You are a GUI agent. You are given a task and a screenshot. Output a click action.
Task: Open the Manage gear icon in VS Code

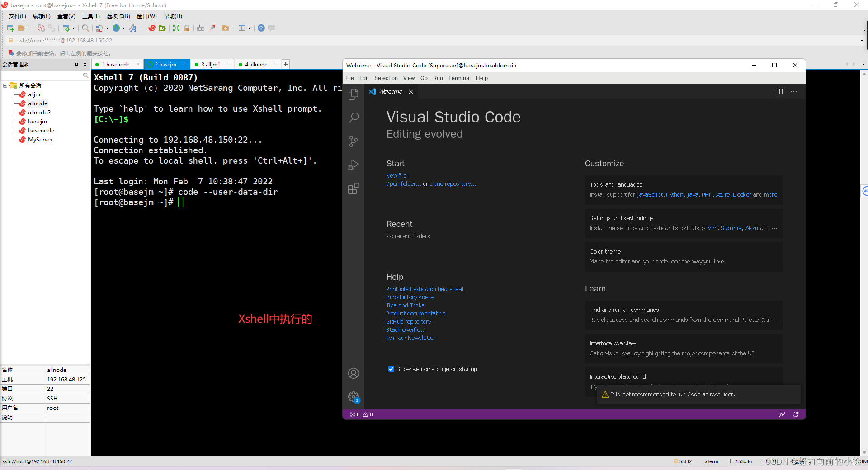[x=354, y=397]
